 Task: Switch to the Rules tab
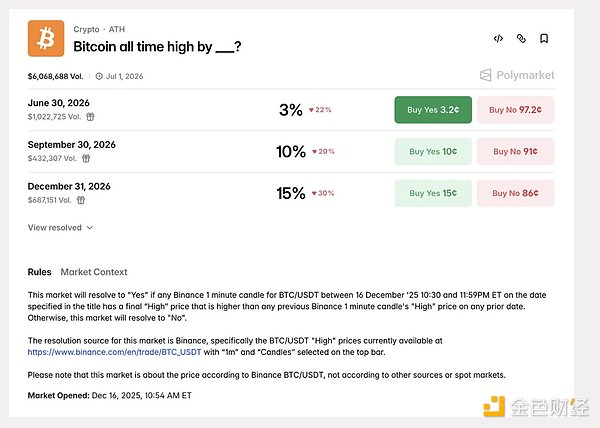coord(39,272)
